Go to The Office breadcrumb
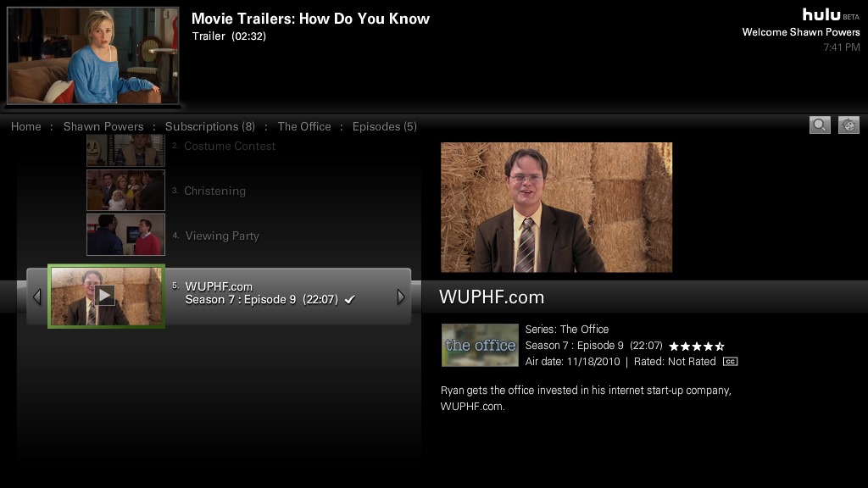The width and height of the screenshot is (868, 488). (x=304, y=127)
